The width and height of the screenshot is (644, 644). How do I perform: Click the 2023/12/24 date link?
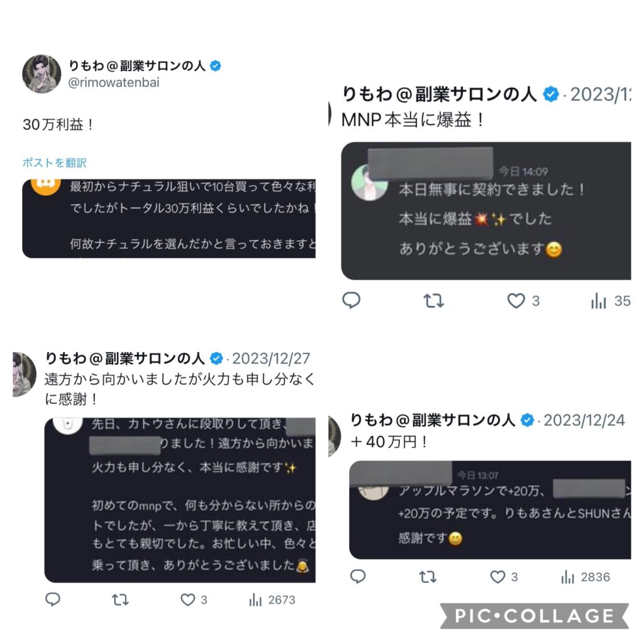(x=584, y=420)
